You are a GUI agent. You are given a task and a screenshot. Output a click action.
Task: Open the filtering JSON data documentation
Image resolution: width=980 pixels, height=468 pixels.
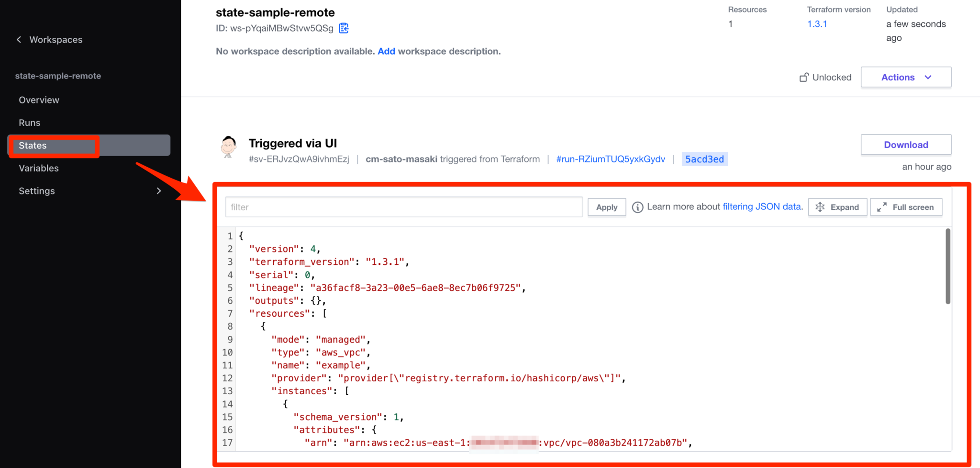(762, 206)
